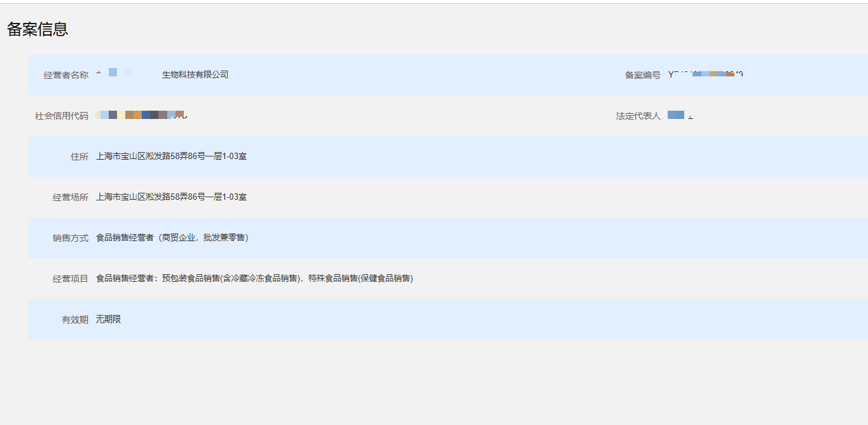868x425 pixels.
Task: Select the address text in the 经营场所 row
Action: click(x=171, y=197)
